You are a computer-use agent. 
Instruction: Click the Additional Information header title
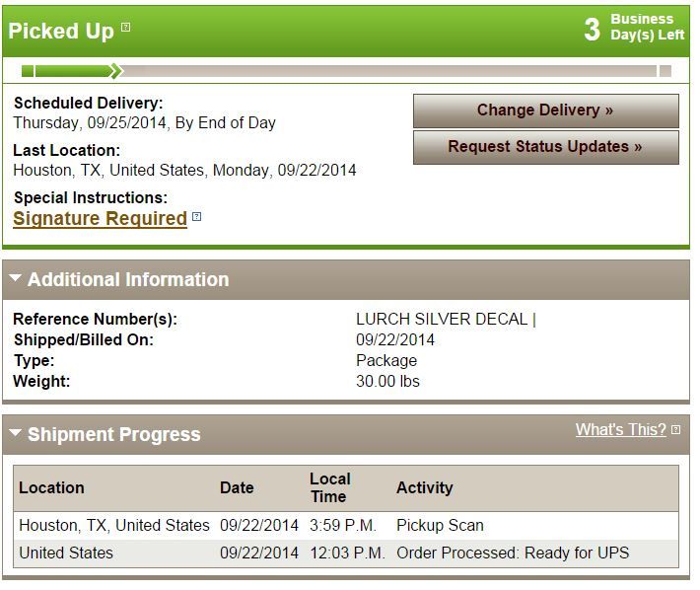pos(128,279)
